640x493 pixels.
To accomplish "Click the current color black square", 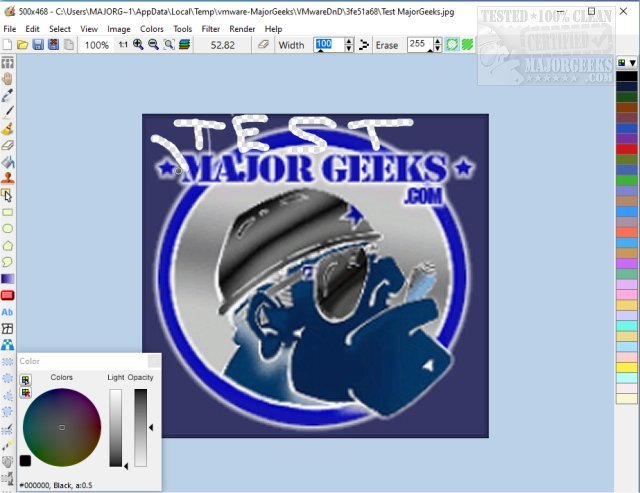I will pos(25,461).
